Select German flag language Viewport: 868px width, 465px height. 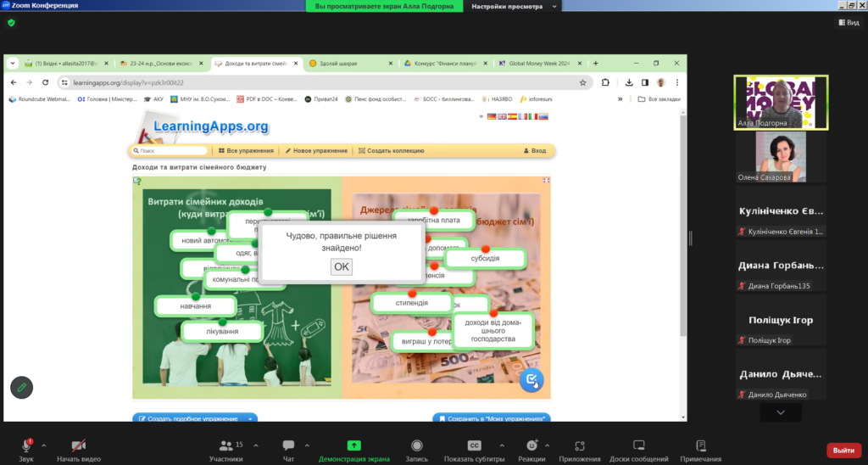pos(492,117)
